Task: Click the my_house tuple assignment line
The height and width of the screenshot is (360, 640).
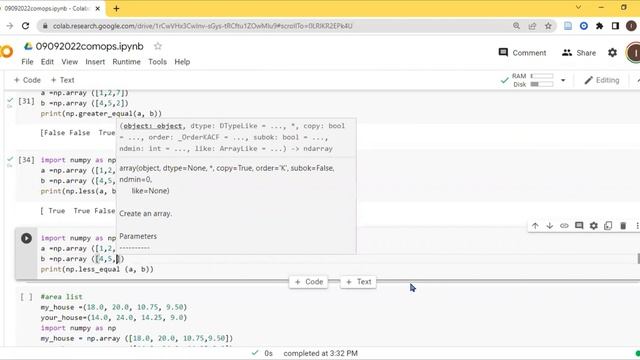Action: coord(114,307)
